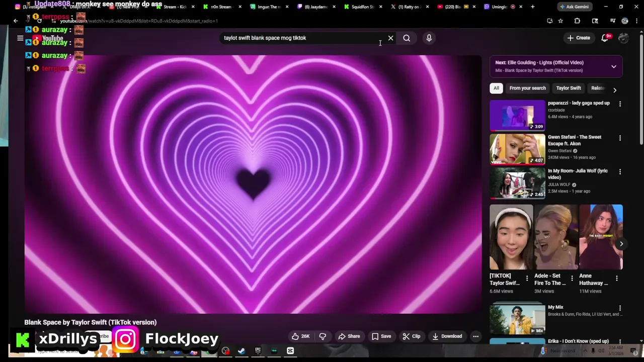Viewport: 644px width, 362px height.
Task: Show more filter chips with right arrow
Action: 615,90
